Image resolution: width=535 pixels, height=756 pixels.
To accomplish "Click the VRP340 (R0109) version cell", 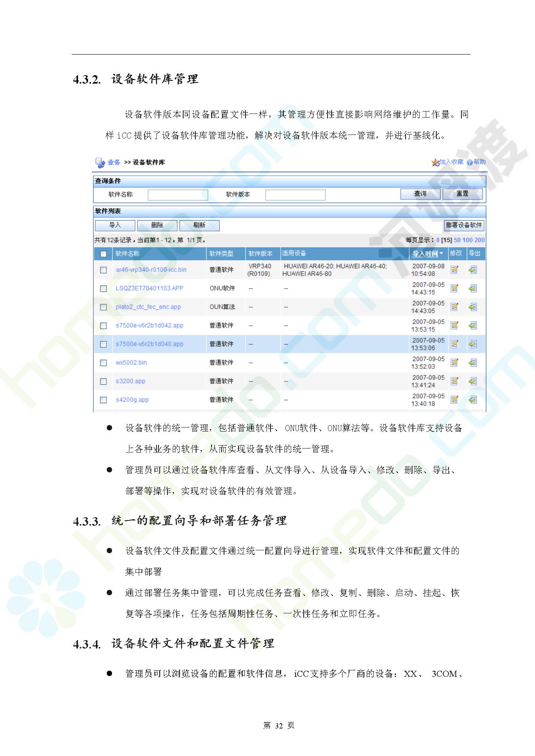I will [260, 270].
